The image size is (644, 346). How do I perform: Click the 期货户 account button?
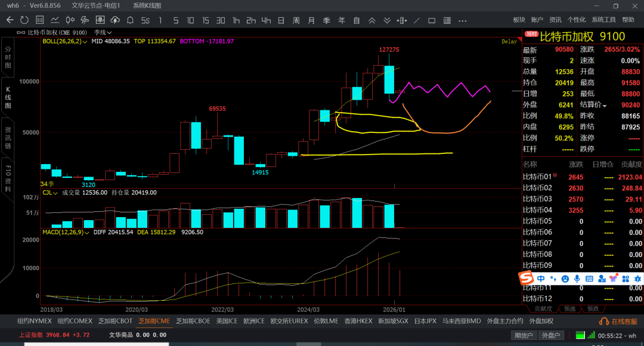click(x=524, y=335)
